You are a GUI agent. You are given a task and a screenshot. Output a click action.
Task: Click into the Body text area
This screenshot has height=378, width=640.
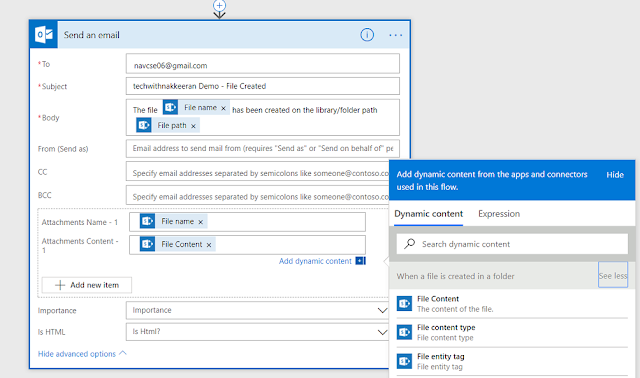(262, 118)
